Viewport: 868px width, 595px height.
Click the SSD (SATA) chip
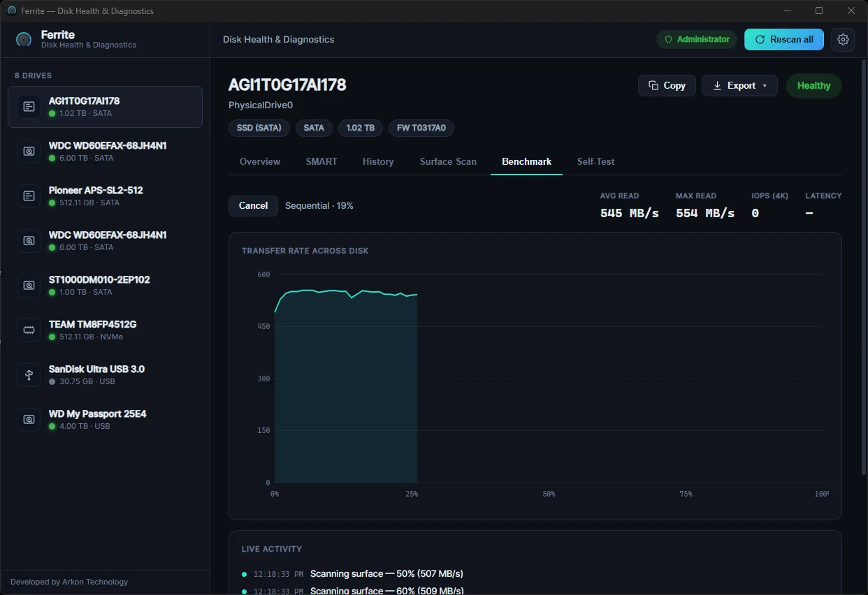pos(259,128)
